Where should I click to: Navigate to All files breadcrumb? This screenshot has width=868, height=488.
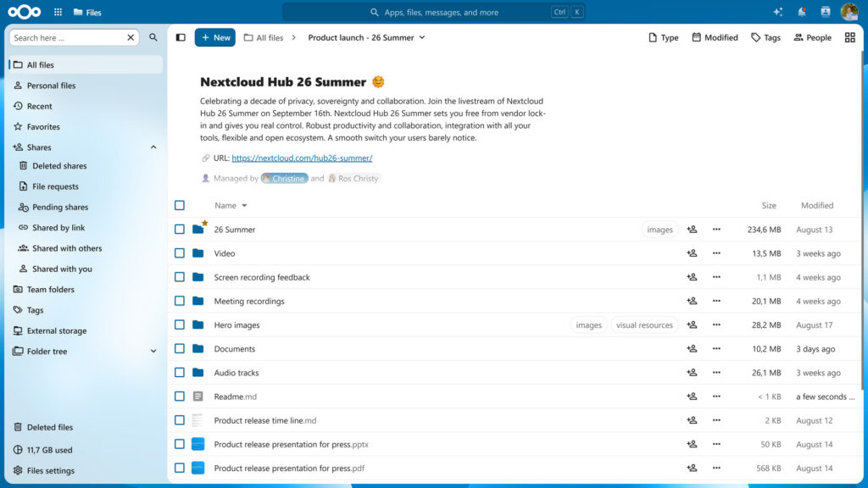tap(264, 37)
